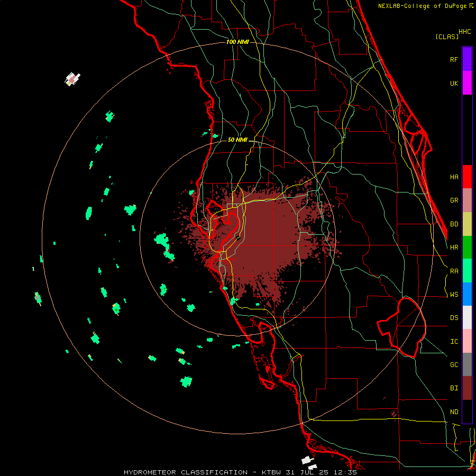Image resolution: width=476 pixels, height=476 pixels.
Task: Click the RF legend label
Action: coord(454,59)
